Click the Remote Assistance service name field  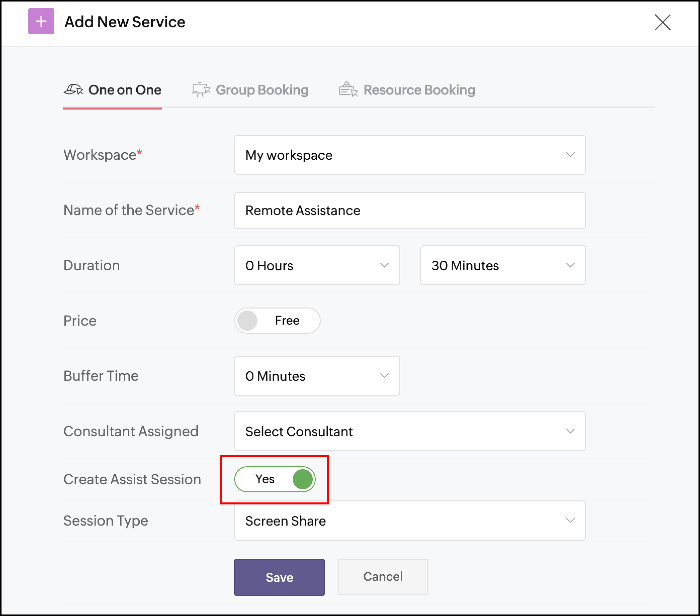[410, 210]
